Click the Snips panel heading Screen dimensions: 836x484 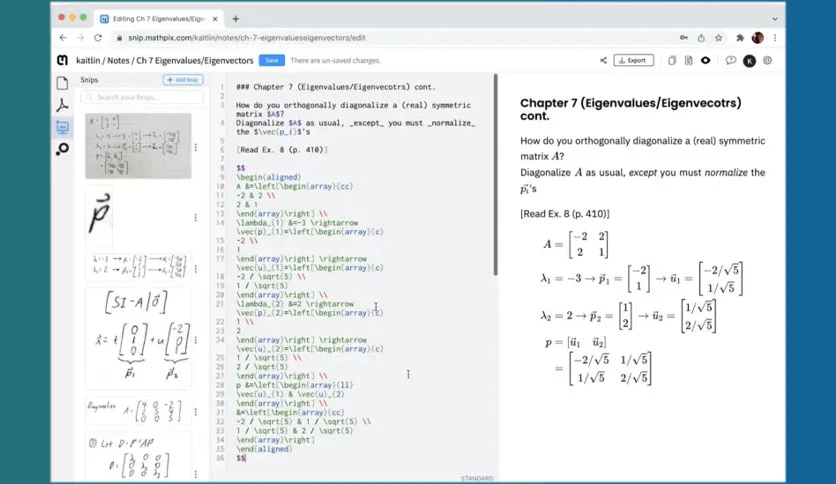pos(89,79)
